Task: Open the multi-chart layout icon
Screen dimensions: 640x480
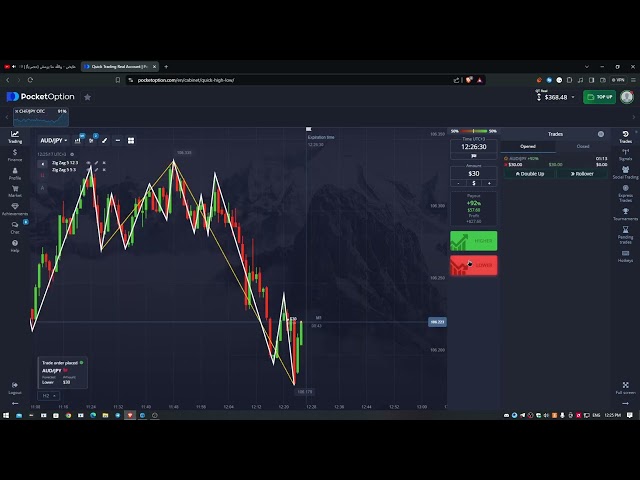Action: (x=131, y=140)
